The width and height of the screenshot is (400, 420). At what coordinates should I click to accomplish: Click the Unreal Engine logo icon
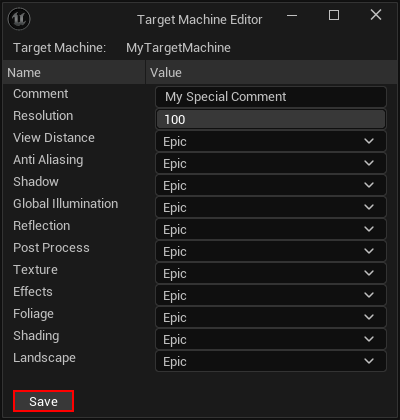point(19,19)
